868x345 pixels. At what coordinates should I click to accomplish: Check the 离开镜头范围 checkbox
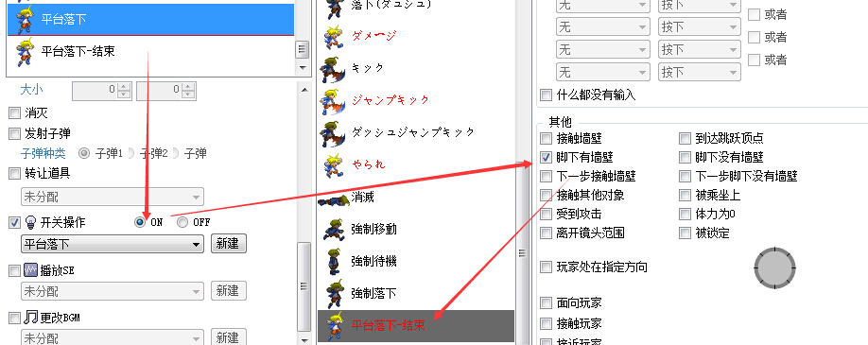point(547,233)
